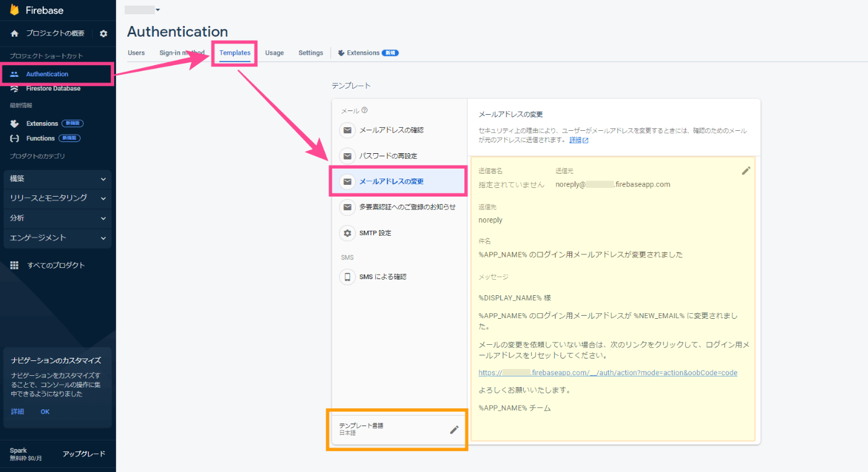The width and height of the screenshot is (868, 472).
Task: Click the テンプレート言語 日本語 row
Action: [x=399, y=429]
